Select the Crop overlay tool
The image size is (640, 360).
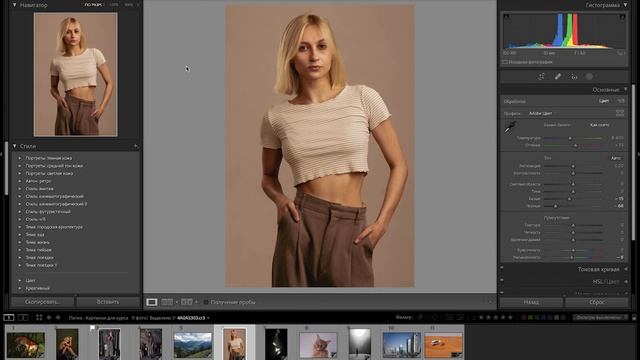click(541, 77)
